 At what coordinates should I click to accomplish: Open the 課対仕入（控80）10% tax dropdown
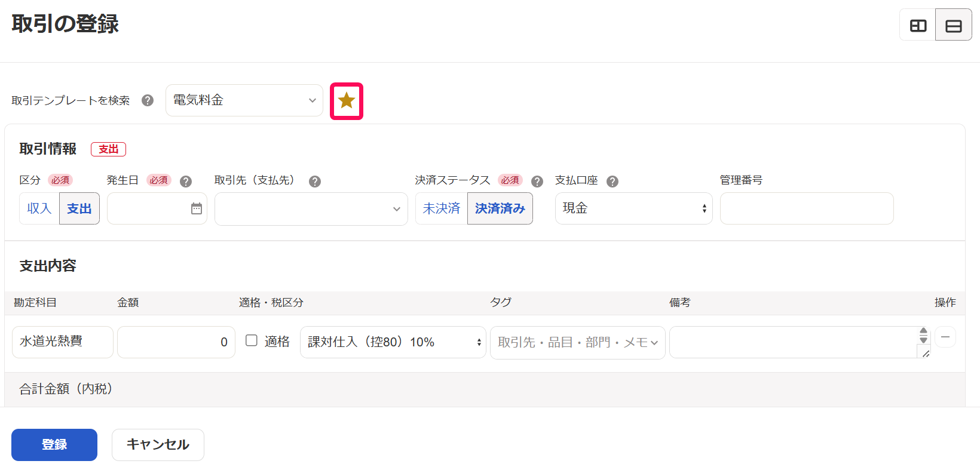click(393, 342)
